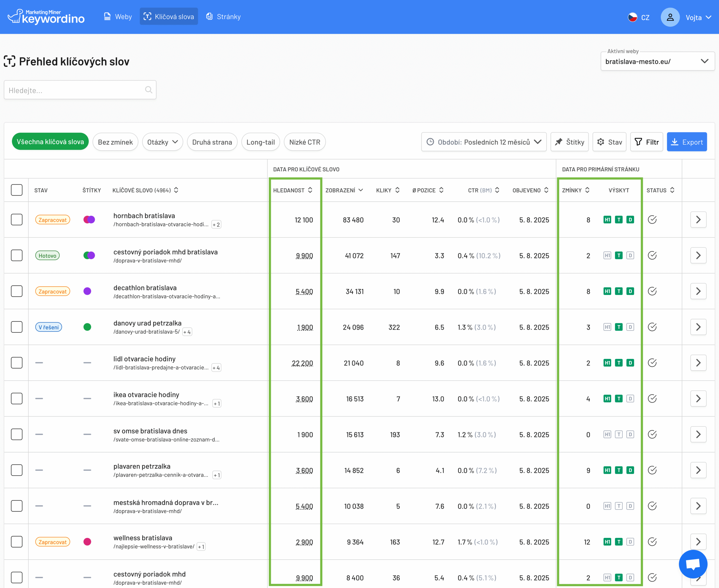Click H1 badge in decathlon bratislava row
This screenshot has width=719, height=588.
click(607, 291)
